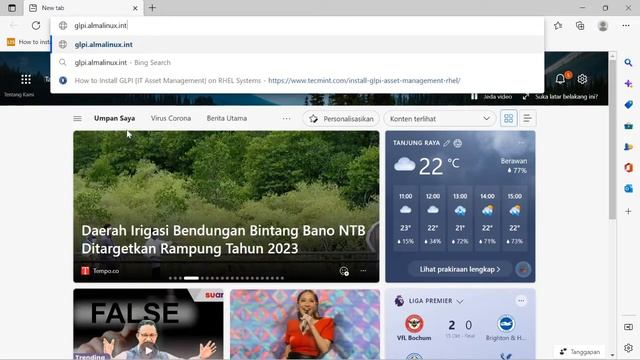Click globe icon beside Tanjung Raya

pyautogui.click(x=458, y=143)
